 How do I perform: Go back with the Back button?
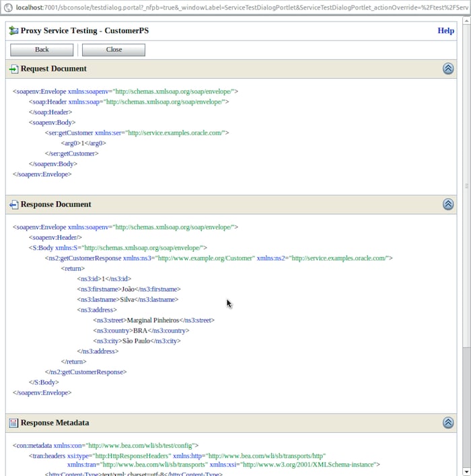(42, 50)
